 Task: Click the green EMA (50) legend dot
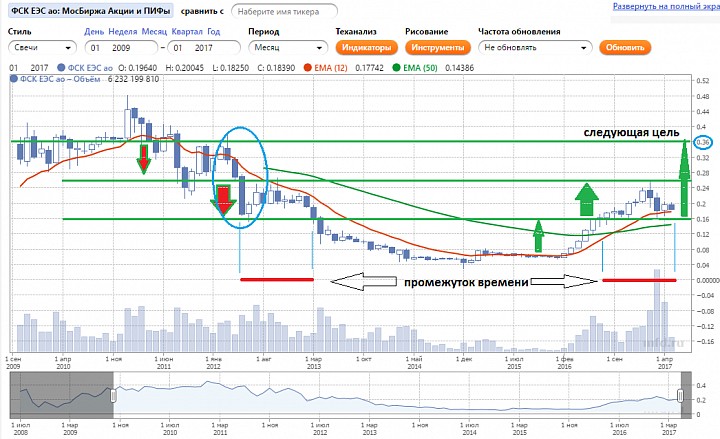396,68
